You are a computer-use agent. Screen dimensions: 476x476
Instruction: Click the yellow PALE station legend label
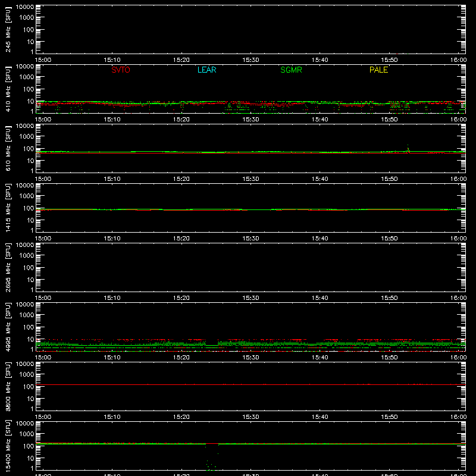point(378,70)
